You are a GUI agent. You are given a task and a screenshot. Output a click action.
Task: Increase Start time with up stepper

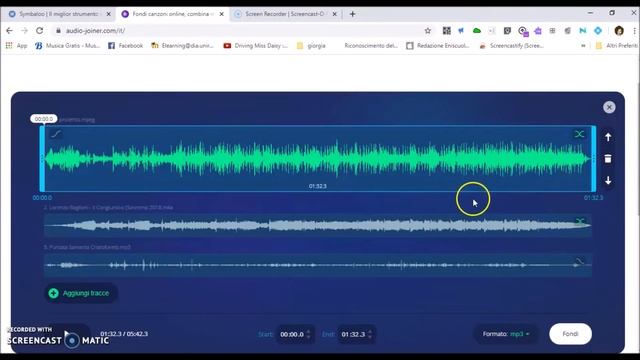point(309,331)
